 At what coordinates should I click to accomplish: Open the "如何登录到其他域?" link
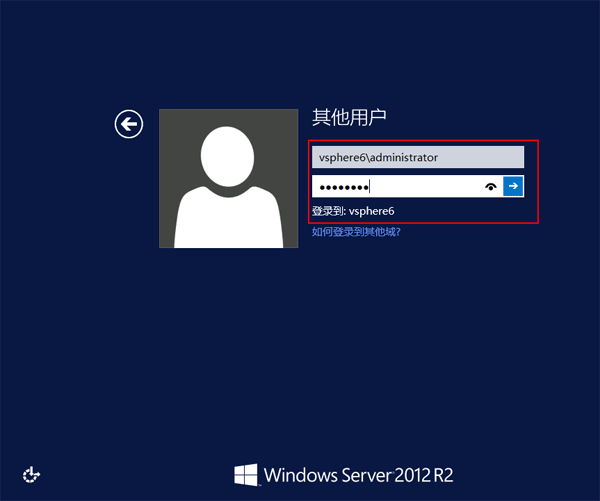point(356,232)
